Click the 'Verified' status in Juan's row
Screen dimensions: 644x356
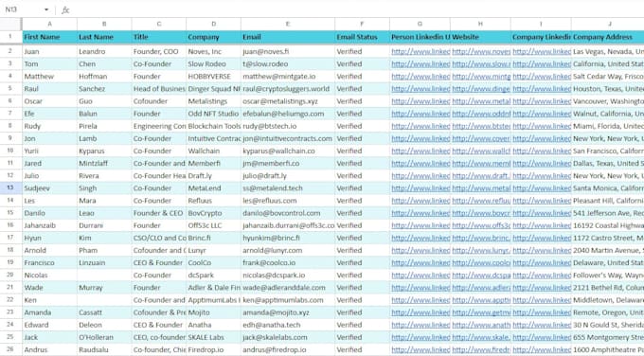(362, 52)
